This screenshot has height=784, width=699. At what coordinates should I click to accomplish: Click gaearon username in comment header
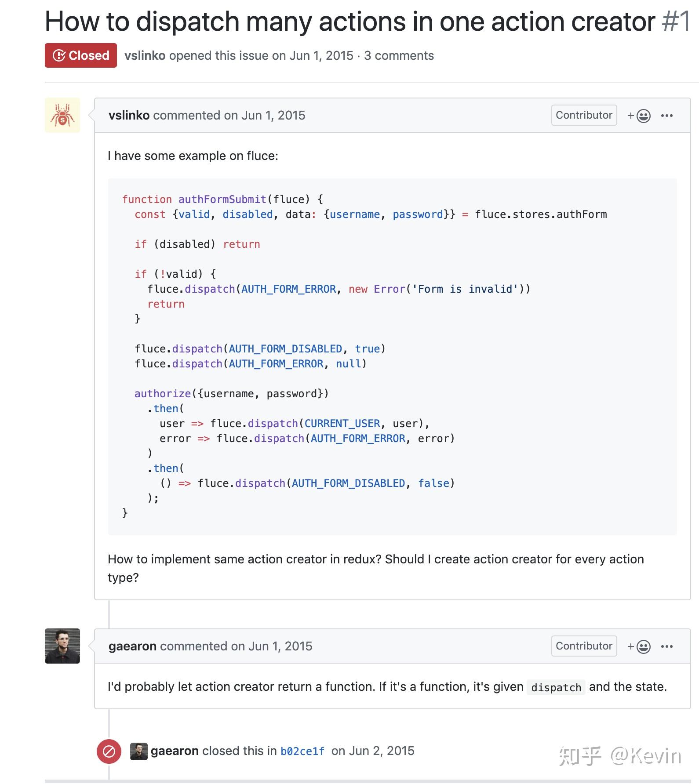pos(132,646)
